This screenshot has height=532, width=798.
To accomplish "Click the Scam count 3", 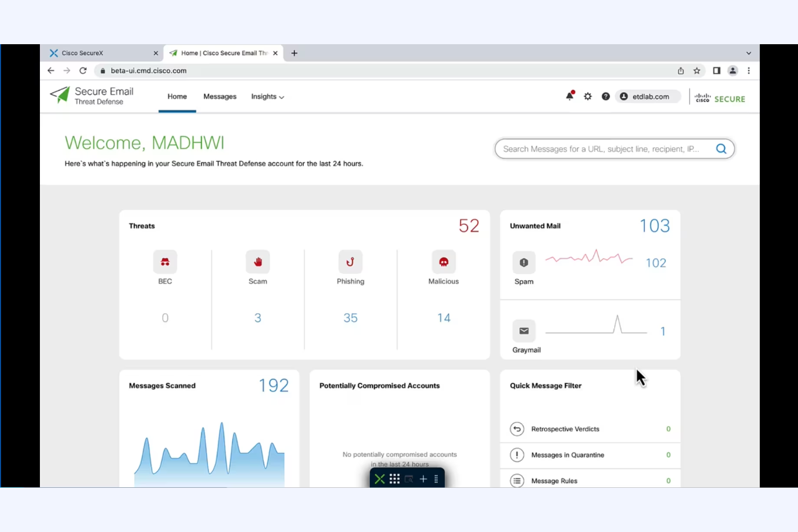I will 258,318.
